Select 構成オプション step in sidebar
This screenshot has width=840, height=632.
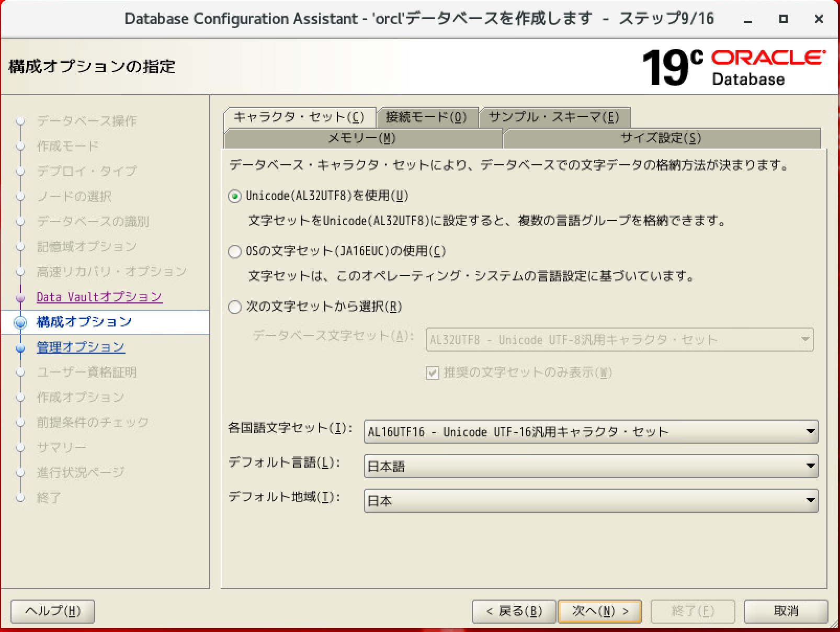tap(84, 322)
